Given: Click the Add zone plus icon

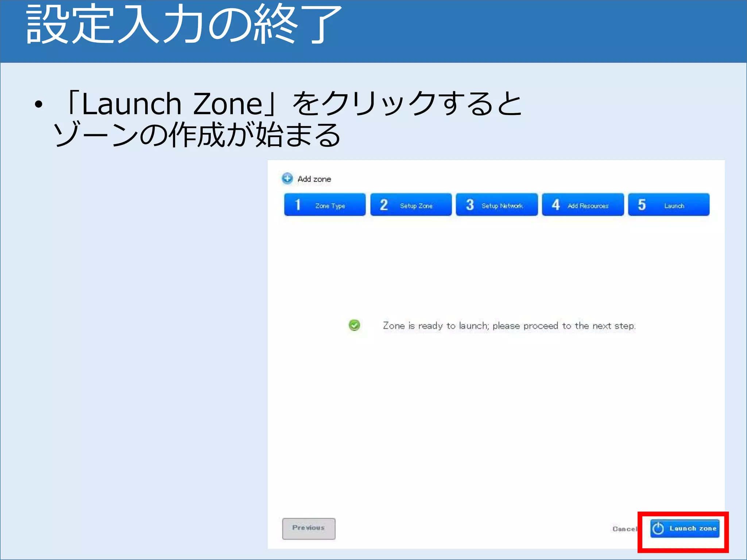Looking at the screenshot, I should [287, 178].
